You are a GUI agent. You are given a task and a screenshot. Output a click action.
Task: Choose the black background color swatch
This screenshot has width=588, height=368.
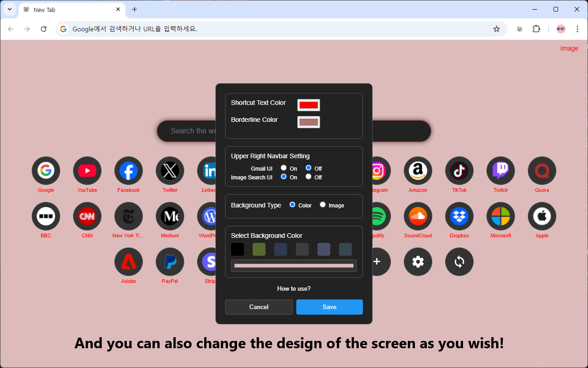(237, 249)
